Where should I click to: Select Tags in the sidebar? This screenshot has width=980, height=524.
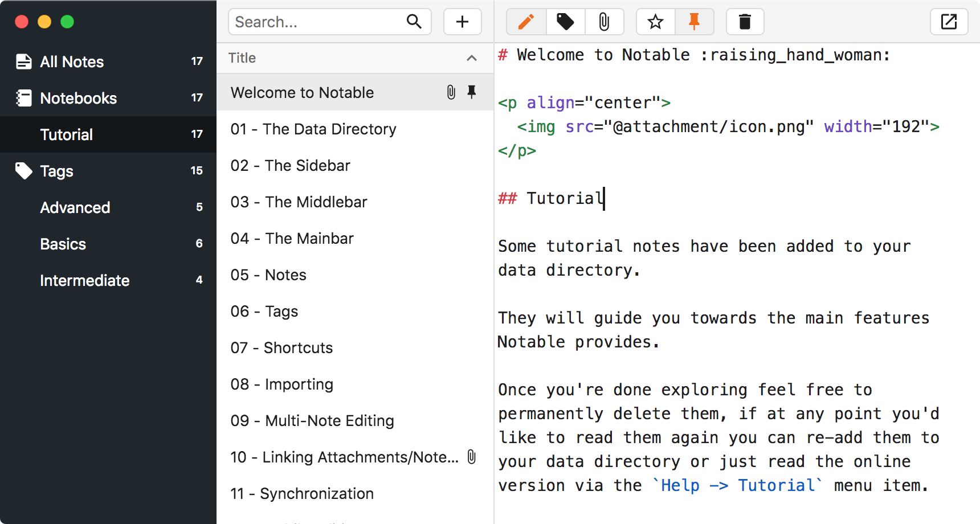[x=108, y=171]
